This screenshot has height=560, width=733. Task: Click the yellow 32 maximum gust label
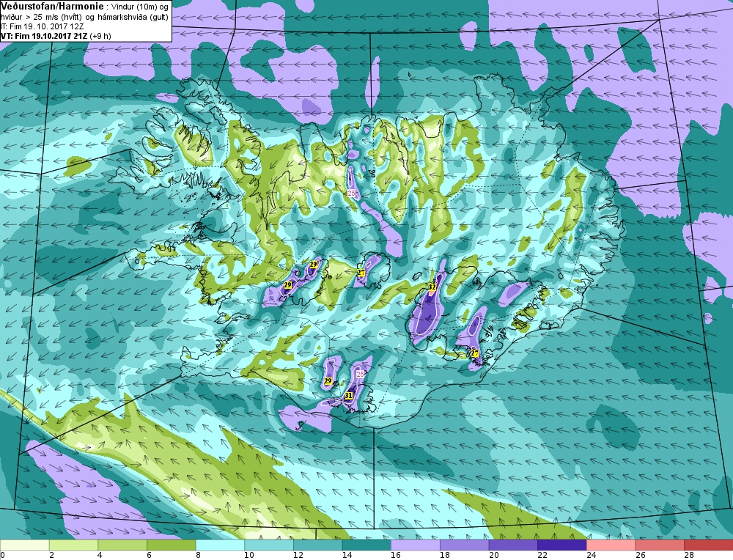pos(432,287)
